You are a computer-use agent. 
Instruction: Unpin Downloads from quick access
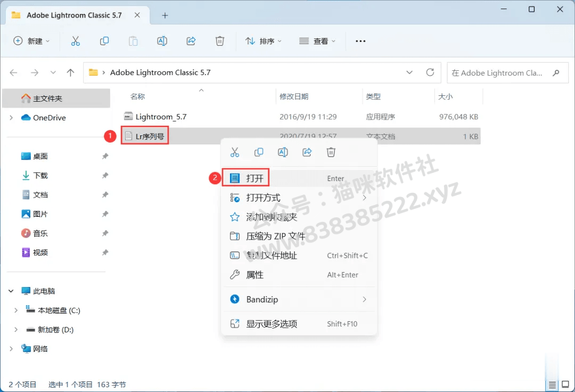[x=105, y=175]
